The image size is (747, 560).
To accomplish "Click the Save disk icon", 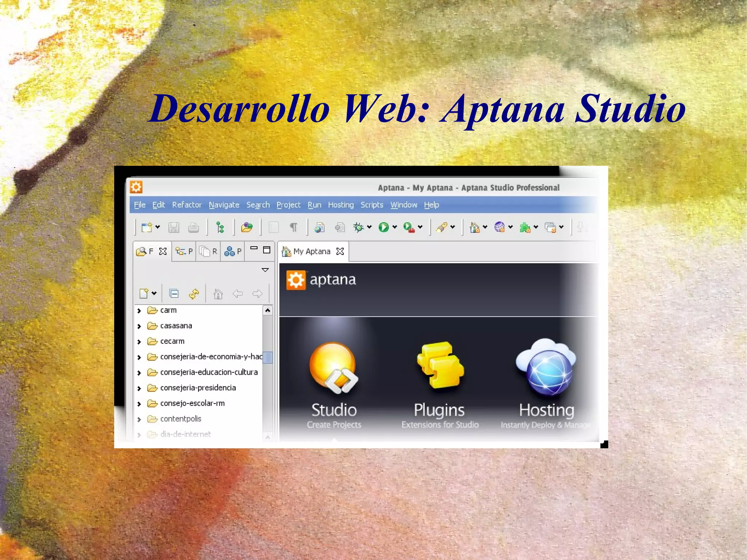I will 174,228.
